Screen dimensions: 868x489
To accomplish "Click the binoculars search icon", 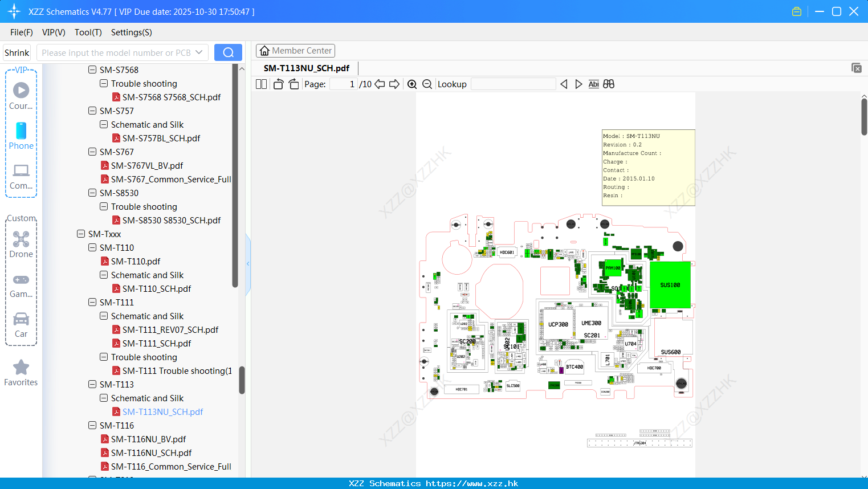I will tap(609, 84).
